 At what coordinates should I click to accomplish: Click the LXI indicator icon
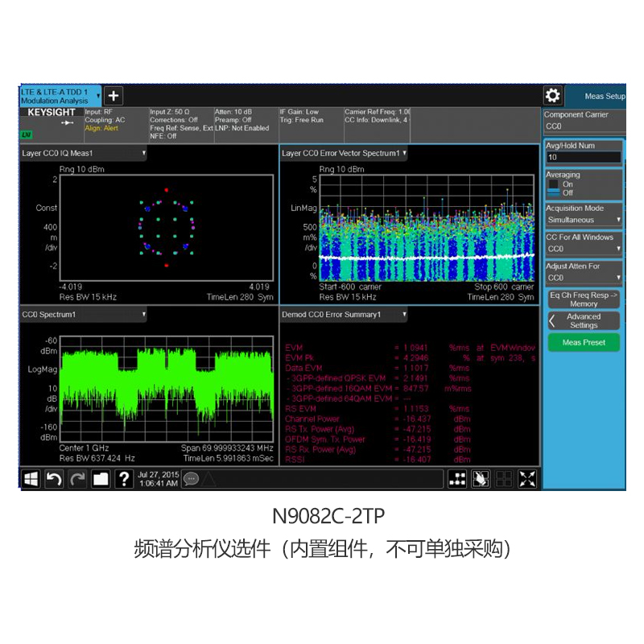(x=27, y=134)
